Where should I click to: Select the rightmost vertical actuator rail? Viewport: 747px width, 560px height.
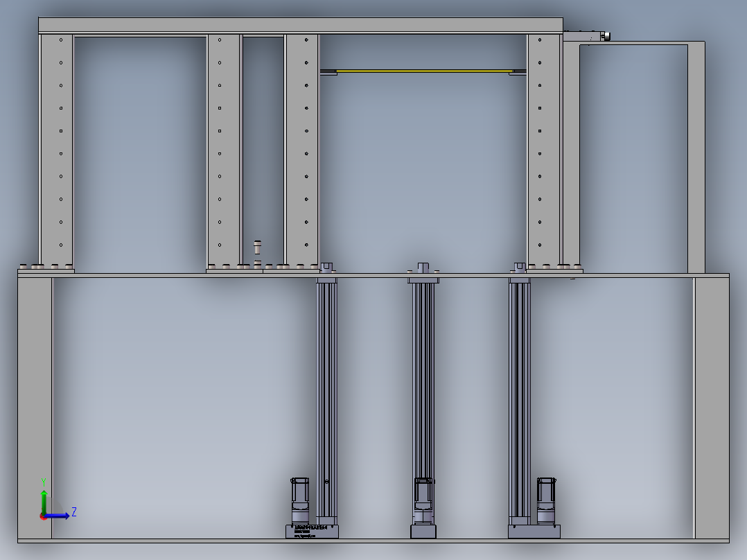[518, 381]
